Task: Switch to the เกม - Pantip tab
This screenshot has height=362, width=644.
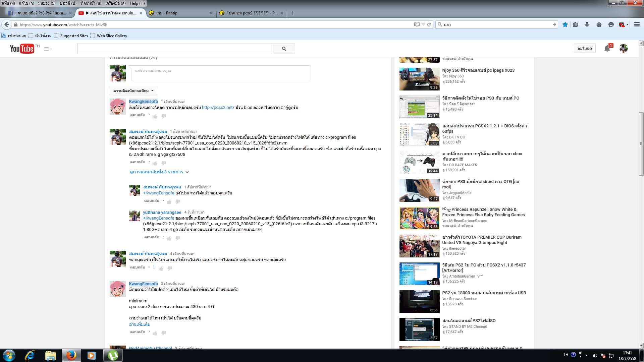Action: 181,13
